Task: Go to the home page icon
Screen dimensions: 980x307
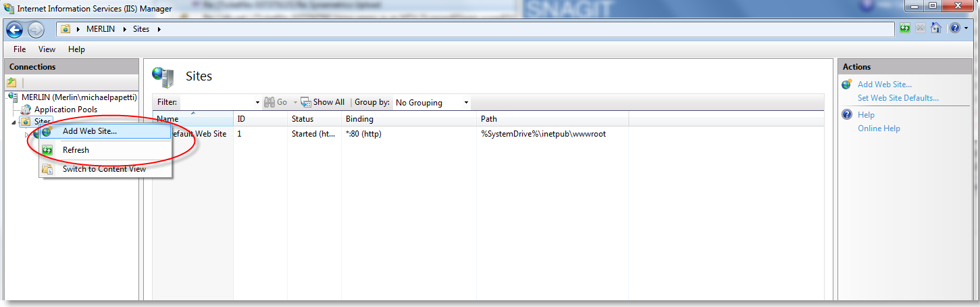Action: [936, 28]
